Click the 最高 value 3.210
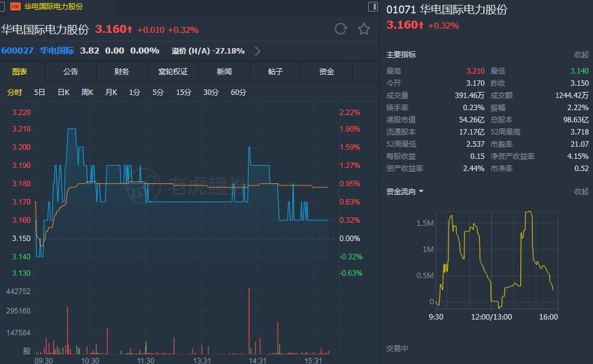This screenshot has width=593, height=364. tap(475, 71)
